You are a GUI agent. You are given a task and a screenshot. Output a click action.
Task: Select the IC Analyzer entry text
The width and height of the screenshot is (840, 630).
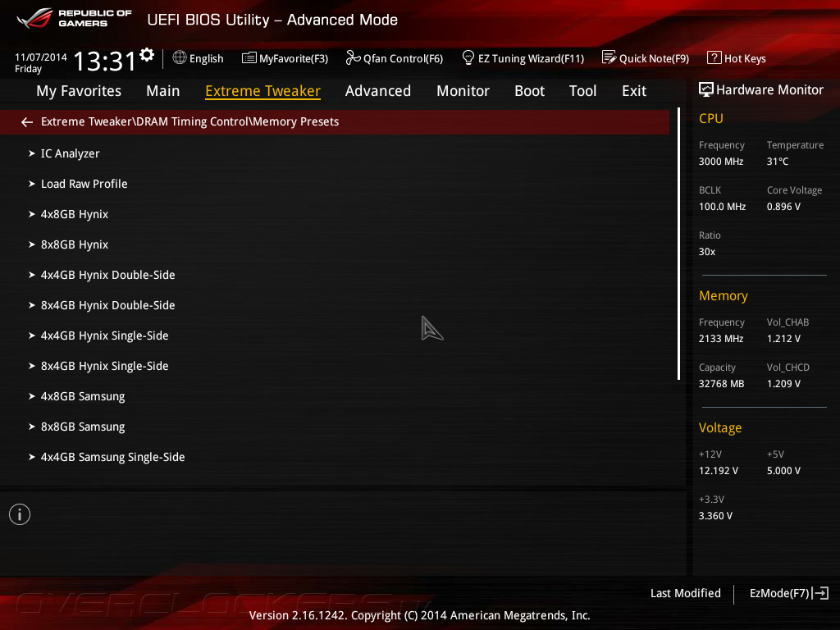pos(71,153)
